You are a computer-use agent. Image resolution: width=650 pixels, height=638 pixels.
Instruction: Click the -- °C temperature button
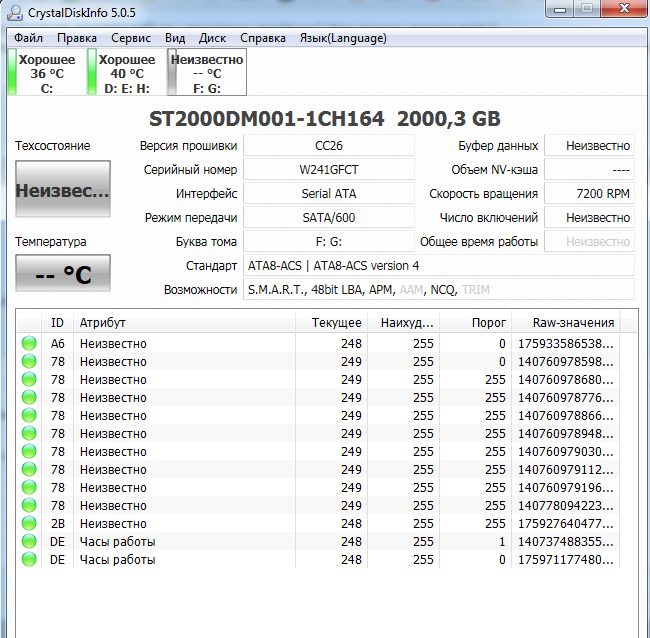pyautogui.click(x=63, y=273)
